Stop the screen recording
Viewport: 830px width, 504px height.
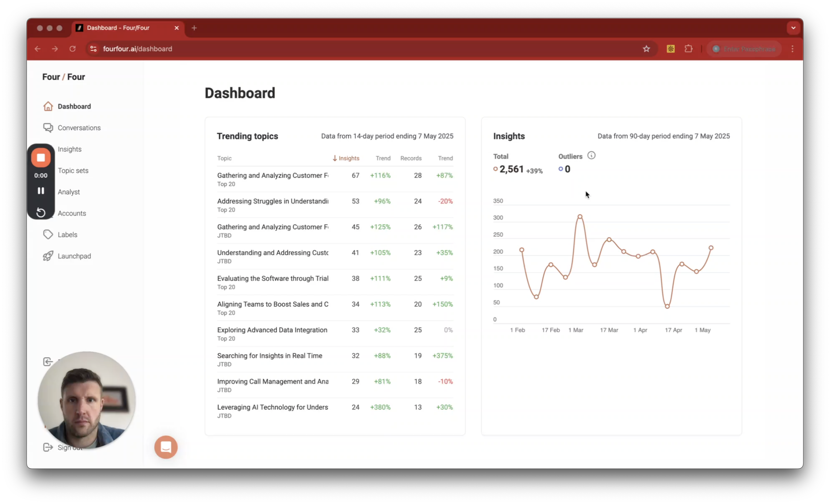pyautogui.click(x=41, y=157)
